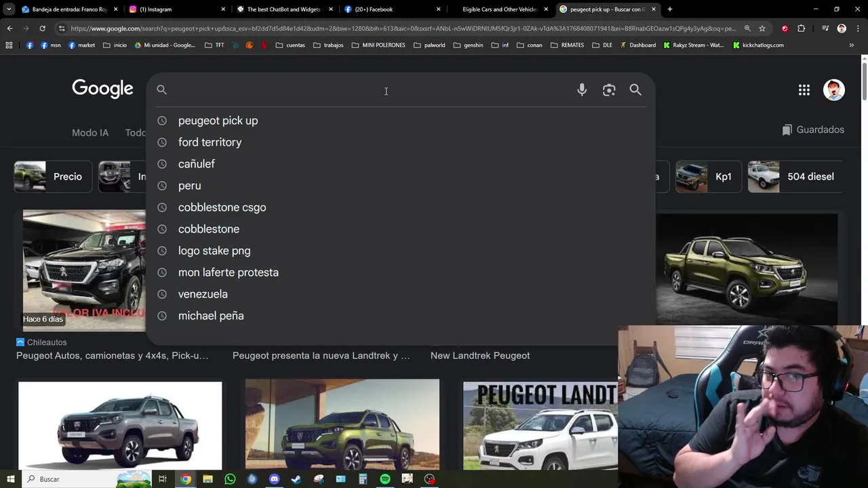Open the PEUGEOT LANDT white pickup thumbnail
This screenshot has width=868, height=488.
[540, 425]
